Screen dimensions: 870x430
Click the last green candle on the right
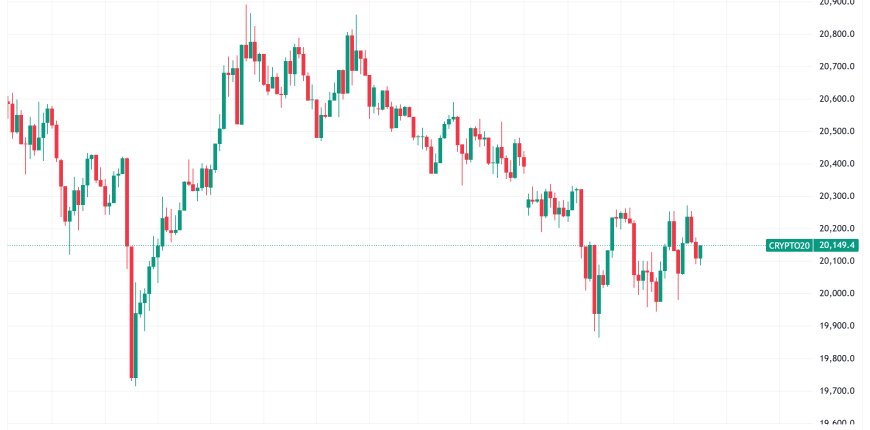pos(701,251)
